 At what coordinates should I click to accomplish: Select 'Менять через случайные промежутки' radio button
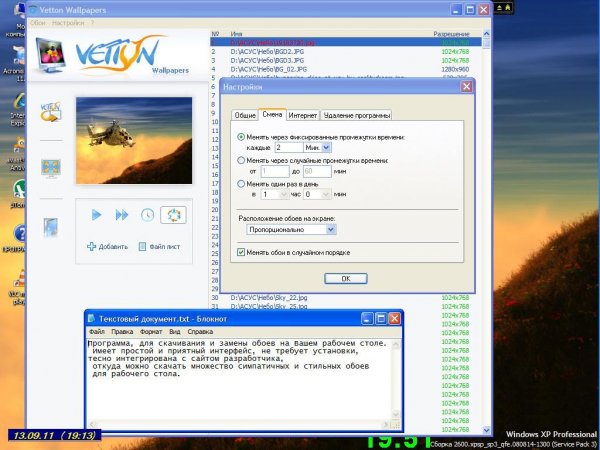[x=241, y=159]
